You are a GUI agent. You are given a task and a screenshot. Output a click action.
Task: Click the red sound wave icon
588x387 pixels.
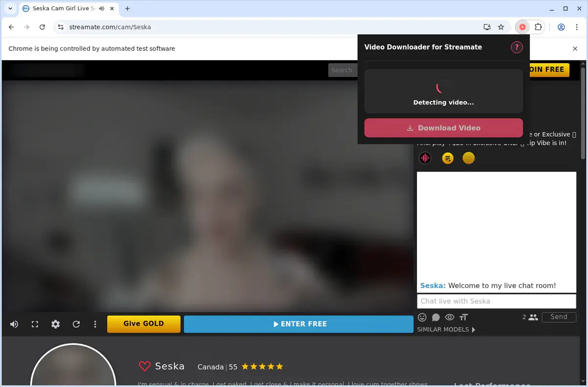pyautogui.click(x=425, y=158)
